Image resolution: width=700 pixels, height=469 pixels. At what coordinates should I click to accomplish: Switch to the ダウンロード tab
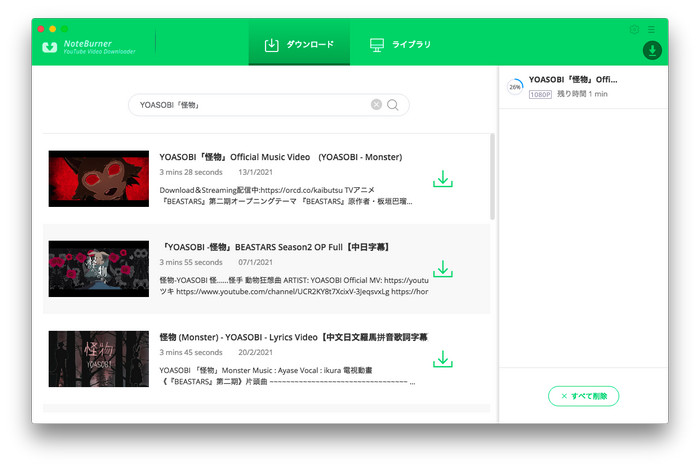299,44
